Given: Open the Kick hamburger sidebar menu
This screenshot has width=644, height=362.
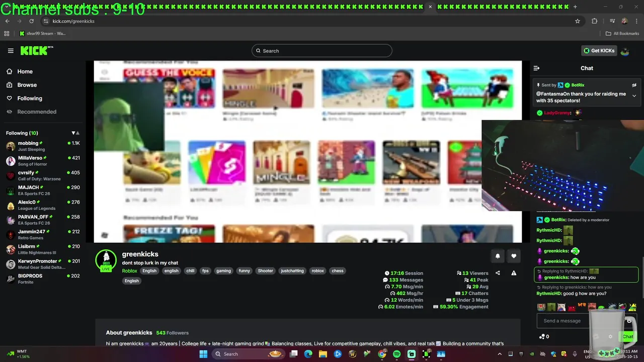Looking at the screenshot, I should (11, 51).
